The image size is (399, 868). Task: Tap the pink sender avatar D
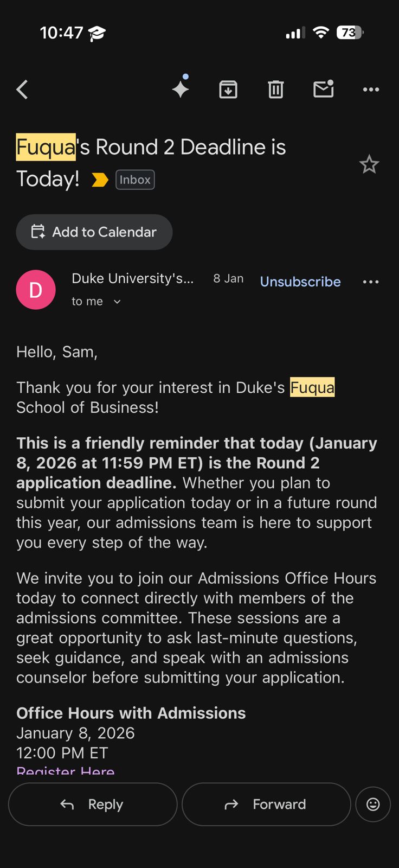pos(36,290)
